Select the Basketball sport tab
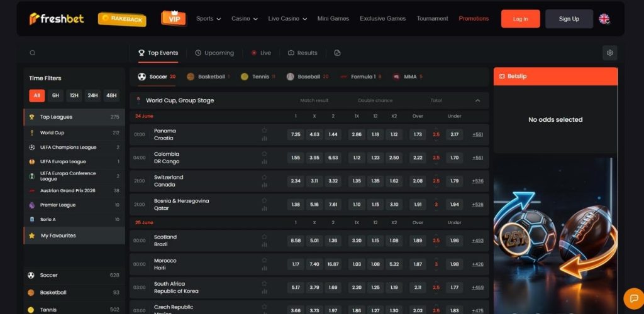 [208, 77]
